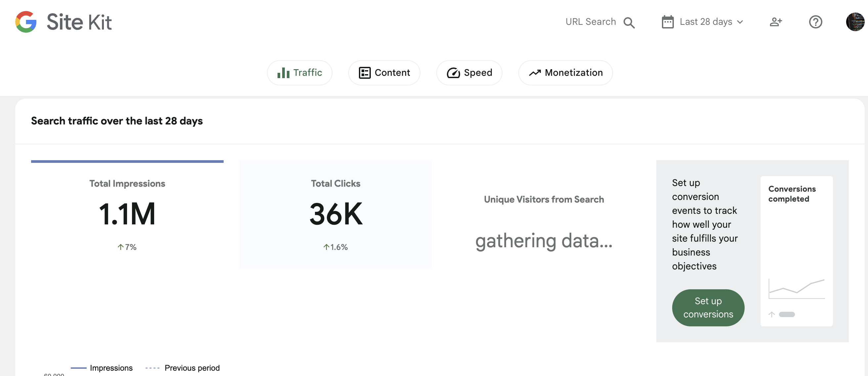Viewport: 868px width, 376px height.
Task: Click the URL Search text link
Action: (x=590, y=22)
